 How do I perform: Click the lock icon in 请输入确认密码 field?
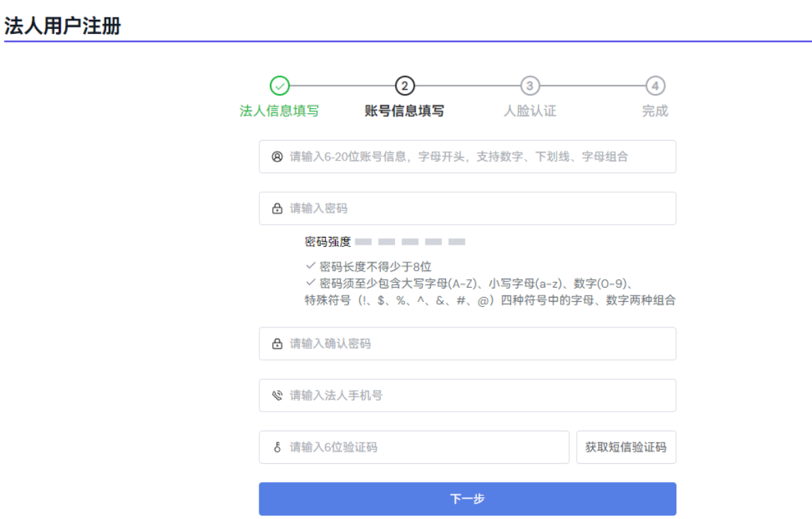tap(277, 344)
